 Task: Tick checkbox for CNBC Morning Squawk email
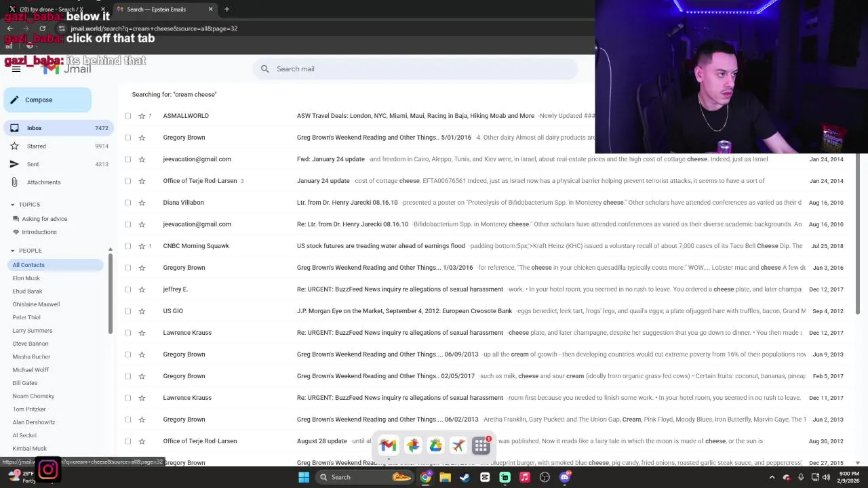click(128, 246)
